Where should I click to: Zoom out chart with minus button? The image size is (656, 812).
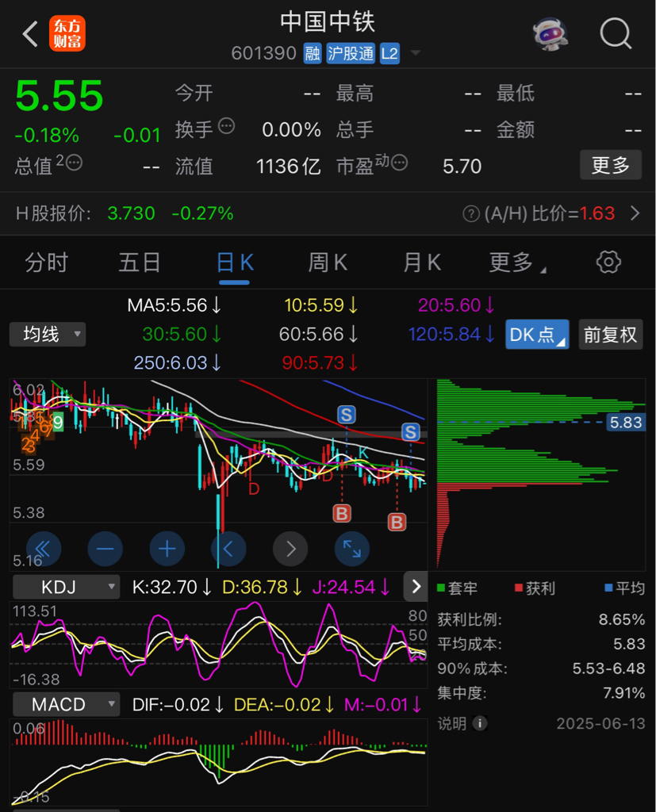[105, 549]
